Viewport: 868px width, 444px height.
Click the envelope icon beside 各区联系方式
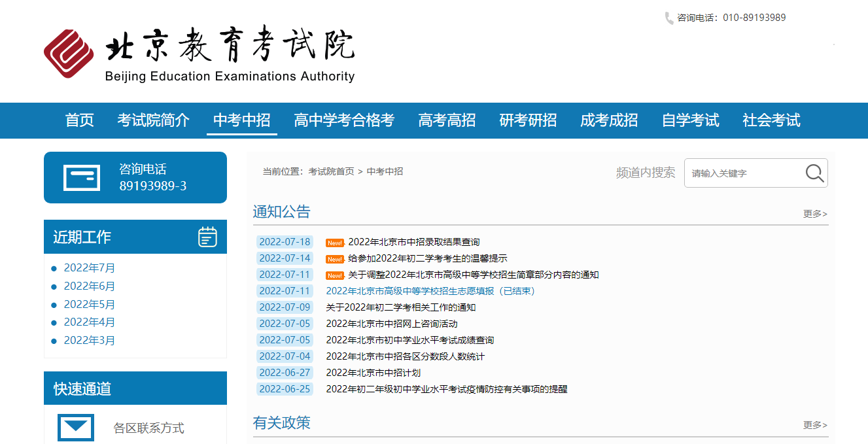(76, 428)
